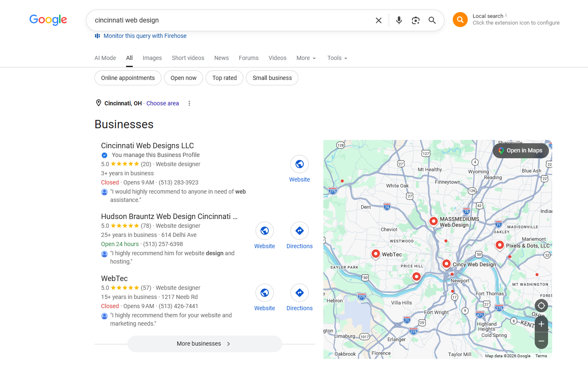Click Monitor this query with Firehose link
Screen dimensions: 588x371
(x=145, y=36)
